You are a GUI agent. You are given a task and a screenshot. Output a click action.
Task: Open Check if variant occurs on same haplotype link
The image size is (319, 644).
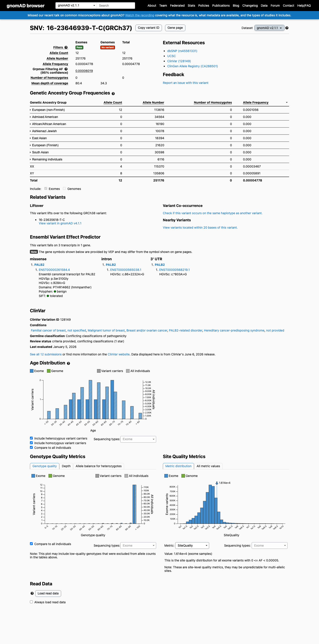[213, 213]
